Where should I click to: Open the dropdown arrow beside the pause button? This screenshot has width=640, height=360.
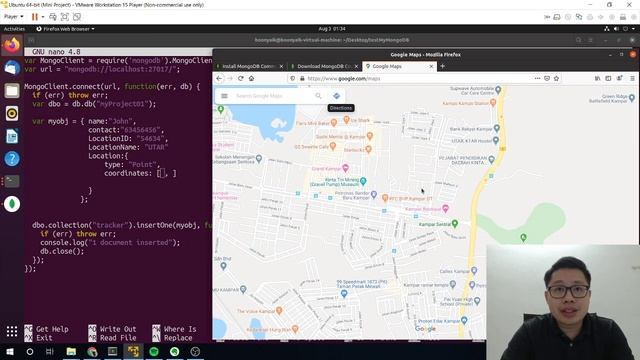43,17
